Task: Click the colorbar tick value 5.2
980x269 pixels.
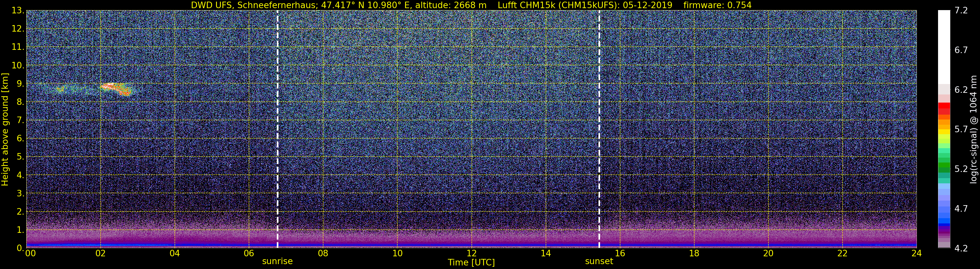Action: 961,169
